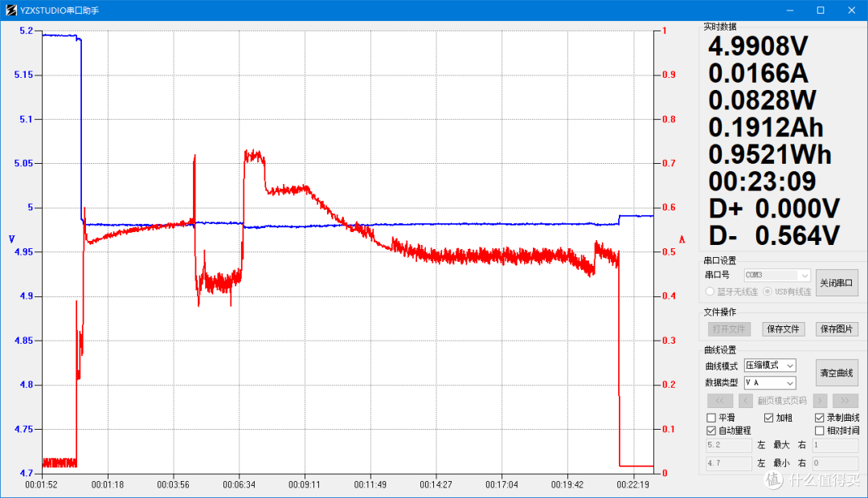Image resolution: width=868 pixels, height=498 pixels.
Task: Click the YZXSTUDIO app icon in title bar
Action: click(x=10, y=10)
